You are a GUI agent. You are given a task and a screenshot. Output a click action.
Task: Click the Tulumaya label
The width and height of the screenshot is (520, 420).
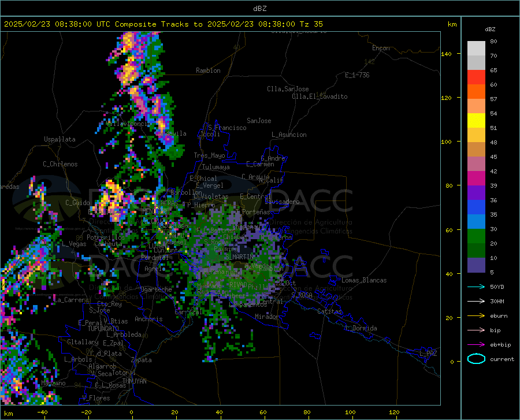[216, 167]
